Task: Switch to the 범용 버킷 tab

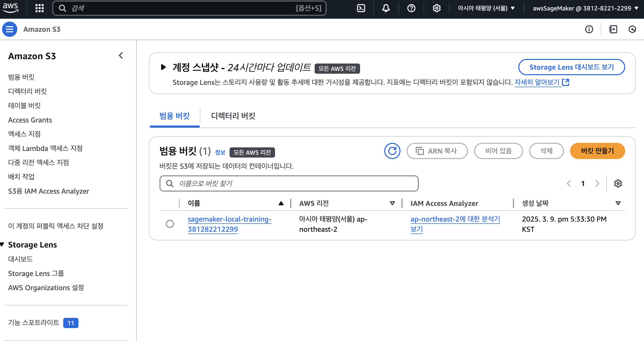Action: 174,116
